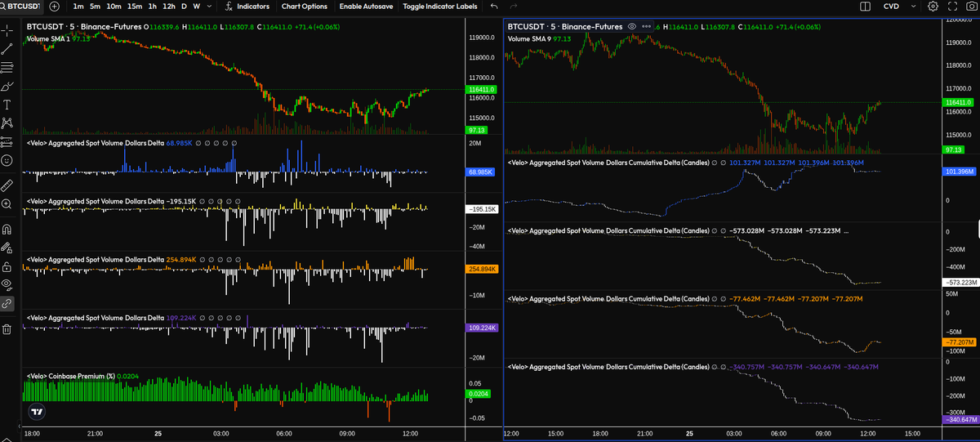Image resolution: width=980 pixels, height=442 pixels.
Task: Toggle the drawings sync link icon
Action: click(x=7, y=303)
